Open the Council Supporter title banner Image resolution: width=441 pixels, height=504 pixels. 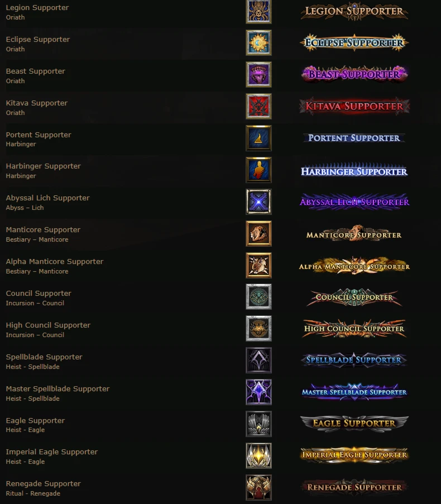click(x=354, y=297)
